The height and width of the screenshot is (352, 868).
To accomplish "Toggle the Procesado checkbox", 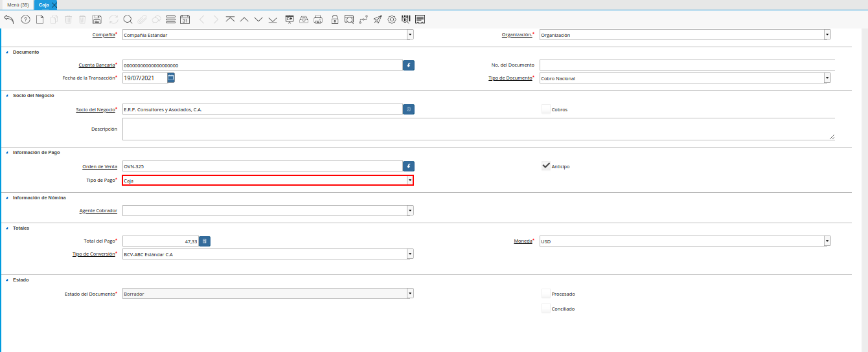I will coord(546,294).
